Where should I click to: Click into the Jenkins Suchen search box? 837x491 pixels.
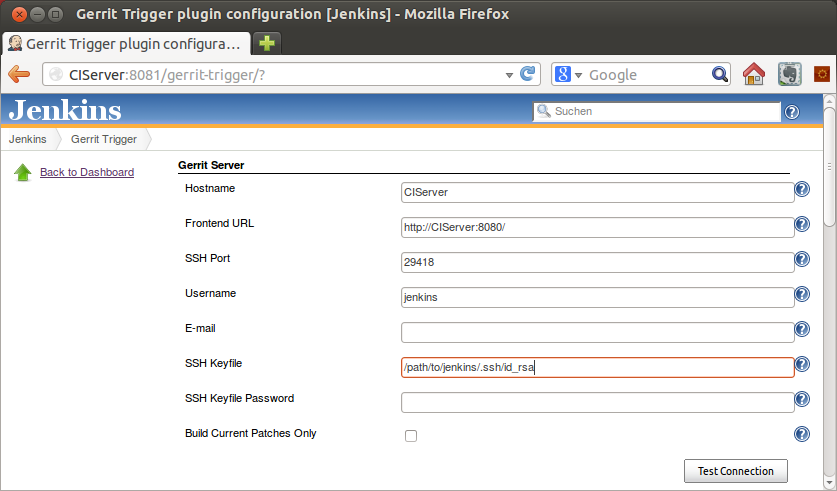point(657,111)
